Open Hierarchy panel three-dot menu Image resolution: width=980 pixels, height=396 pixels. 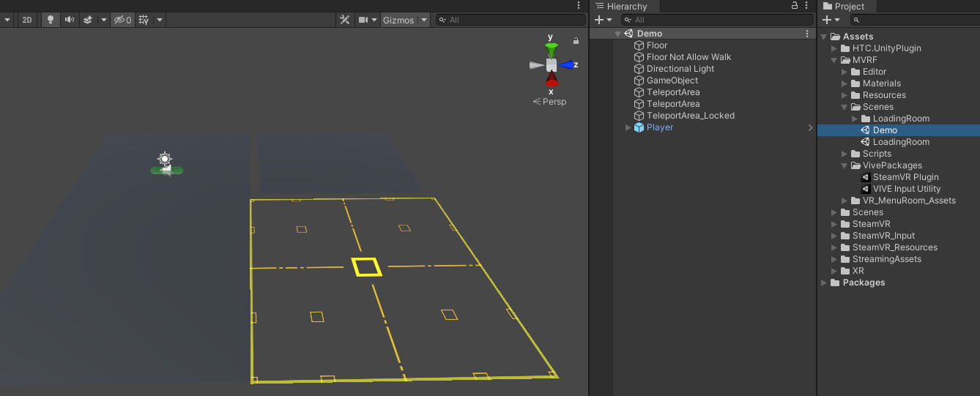(x=808, y=6)
